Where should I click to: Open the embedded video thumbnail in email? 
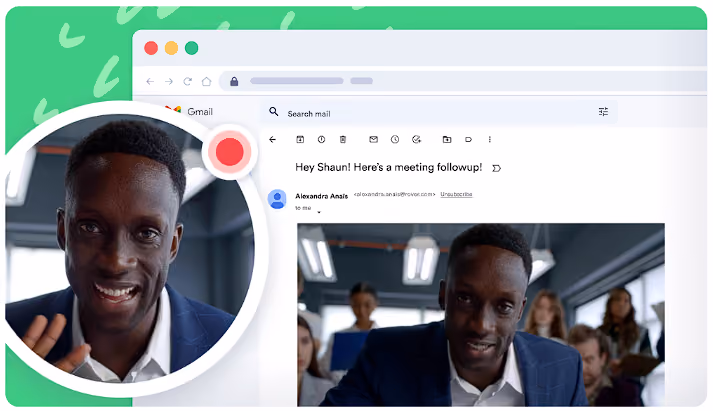coord(481,315)
